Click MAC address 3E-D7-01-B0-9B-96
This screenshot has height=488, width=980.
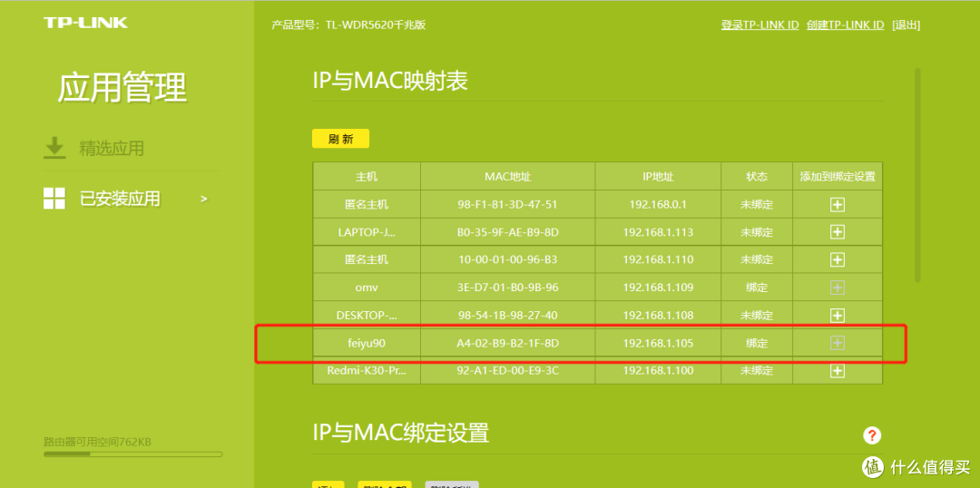507,288
